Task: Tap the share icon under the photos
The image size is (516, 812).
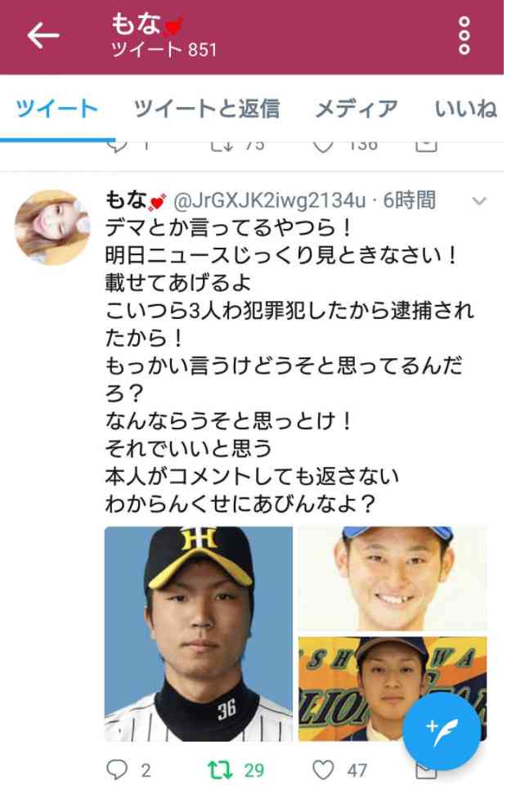Action: [x=426, y=773]
